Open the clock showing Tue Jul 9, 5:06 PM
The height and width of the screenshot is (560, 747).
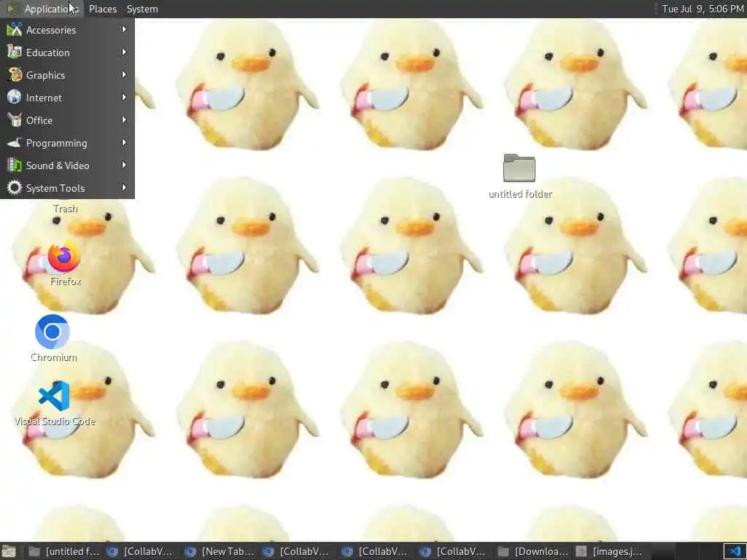point(703,9)
